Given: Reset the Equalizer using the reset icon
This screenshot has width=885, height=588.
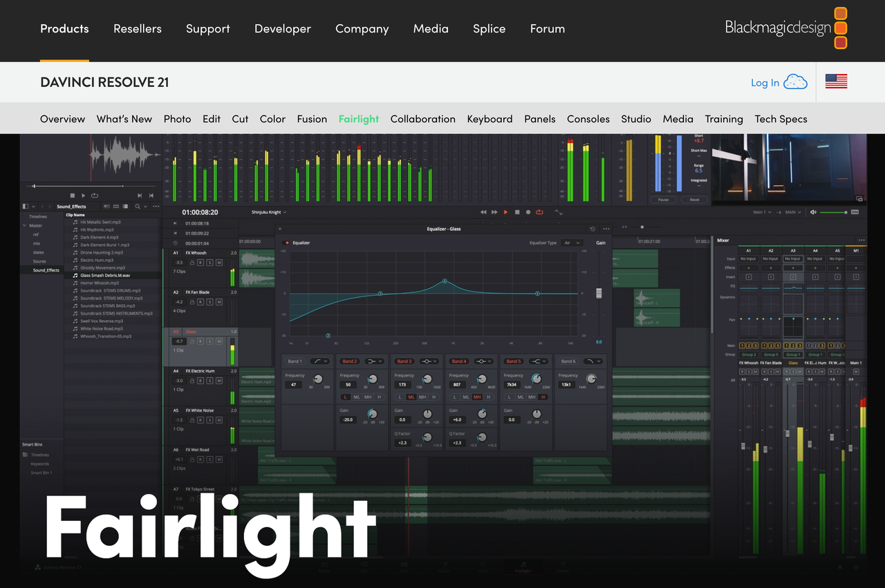Looking at the screenshot, I should coord(593,229).
